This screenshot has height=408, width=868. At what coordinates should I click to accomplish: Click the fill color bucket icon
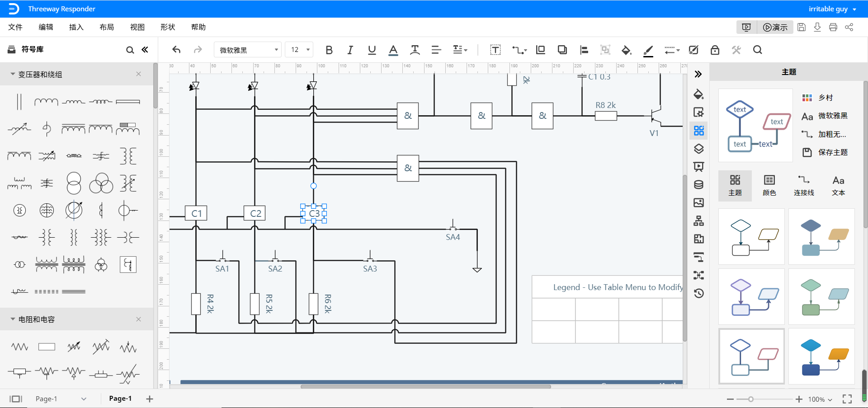click(626, 50)
